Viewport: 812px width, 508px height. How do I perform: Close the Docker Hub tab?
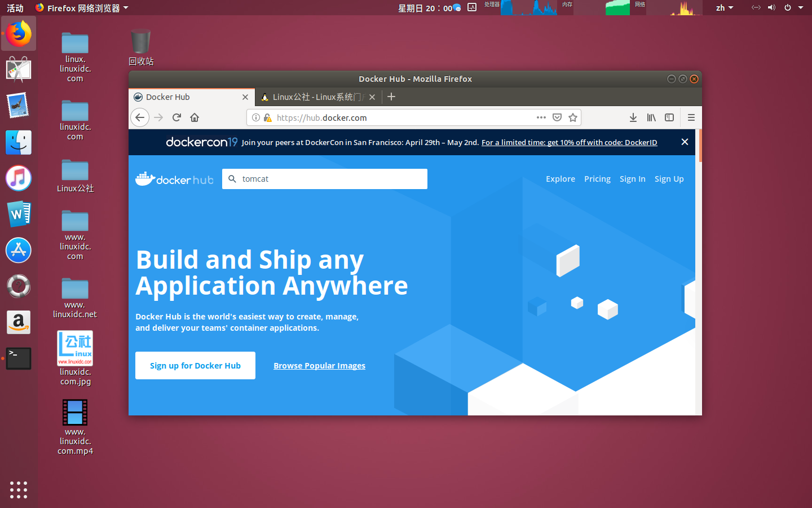pyautogui.click(x=245, y=97)
